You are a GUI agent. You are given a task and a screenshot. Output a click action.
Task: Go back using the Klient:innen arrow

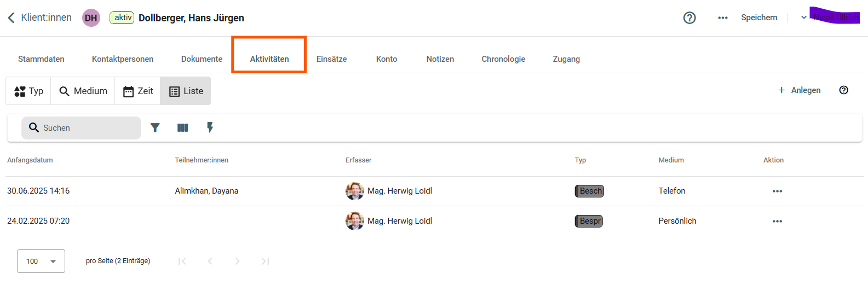[x=11, y=18]
